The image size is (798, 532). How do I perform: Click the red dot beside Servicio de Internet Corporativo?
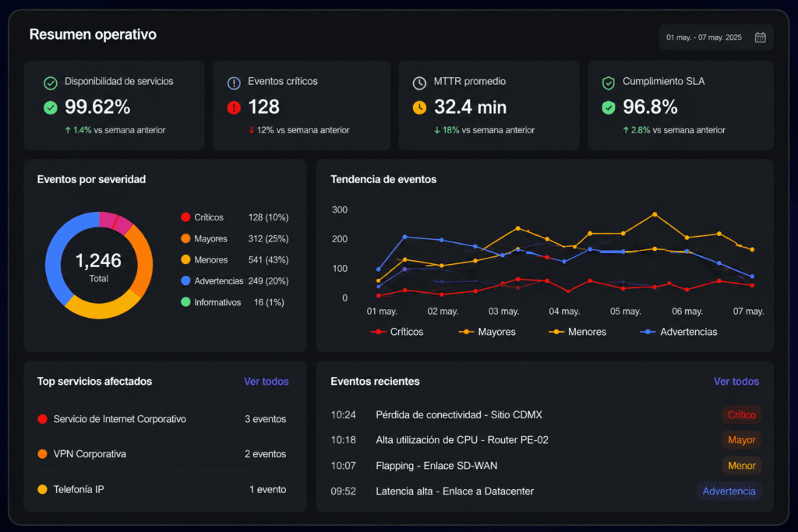43,419
